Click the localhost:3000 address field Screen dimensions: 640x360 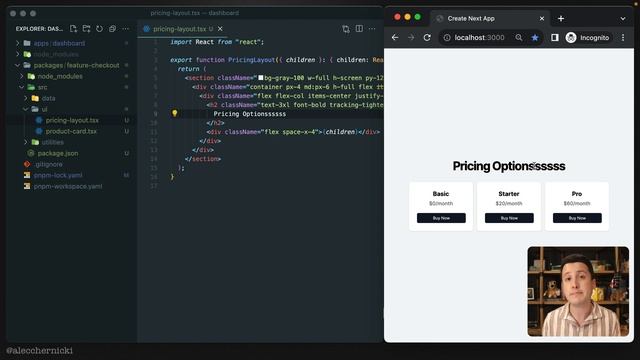click(x=480, y=38)
